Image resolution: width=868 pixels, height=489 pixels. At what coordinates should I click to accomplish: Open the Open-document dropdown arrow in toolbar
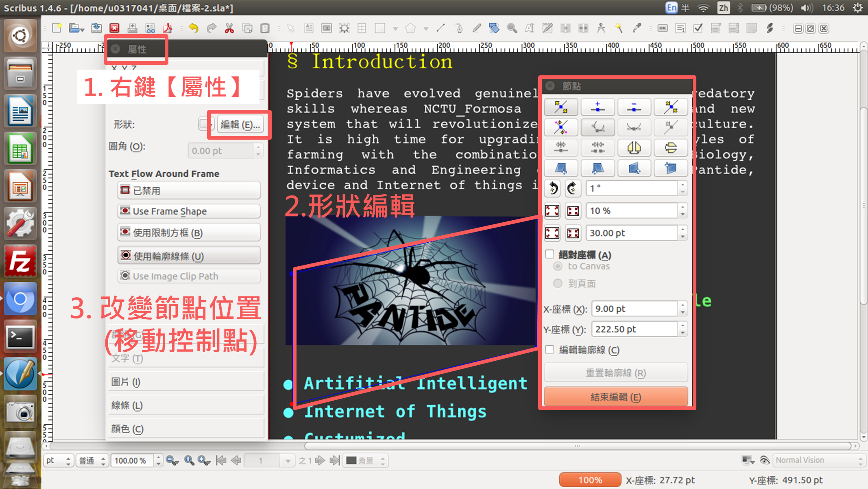point(83,29)
